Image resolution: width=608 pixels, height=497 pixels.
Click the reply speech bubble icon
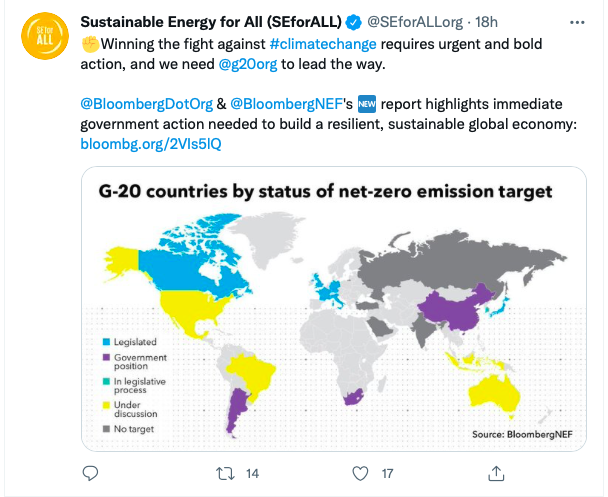point(89,473)
